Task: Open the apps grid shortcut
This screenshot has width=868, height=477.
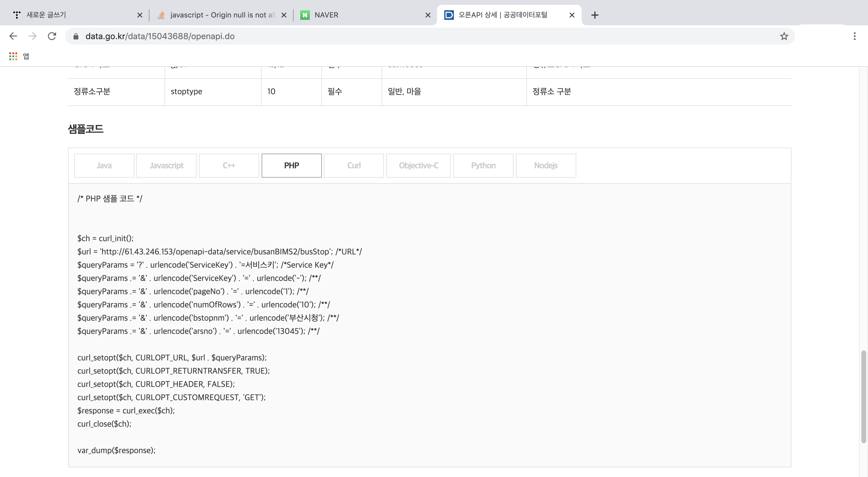Action: [x=13, y=56]
